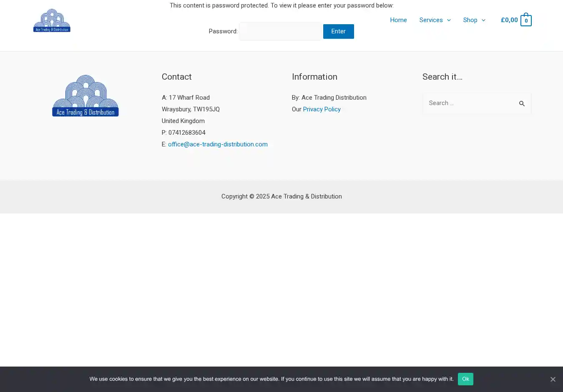Image resolution: width=563 pixels, height=392 pixels.
Task: Dismiss cookie notice with X icon
Action: [553, 379]
